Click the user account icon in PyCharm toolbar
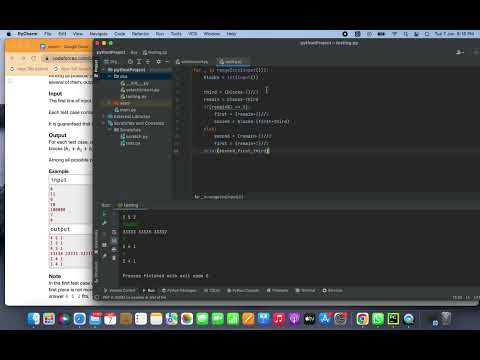Image resolution: width=480 pixels, height=360 pixels. pyautogui.click(x=460, y=52)
